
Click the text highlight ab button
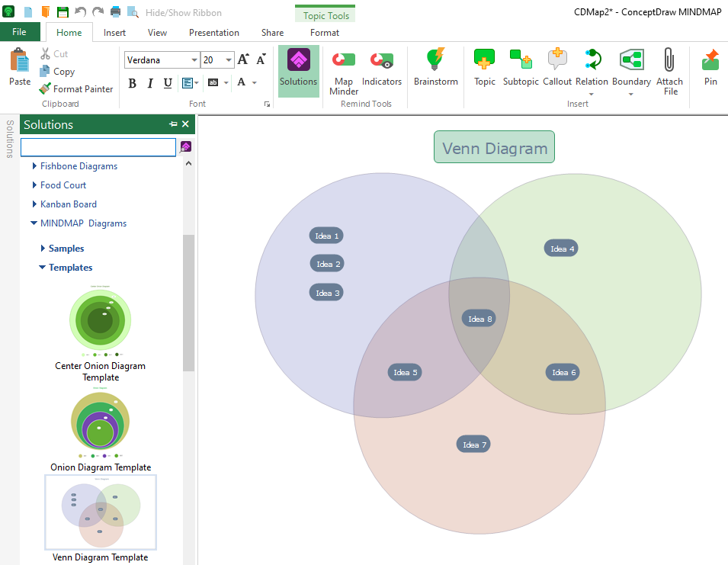(x=213, y=82)
